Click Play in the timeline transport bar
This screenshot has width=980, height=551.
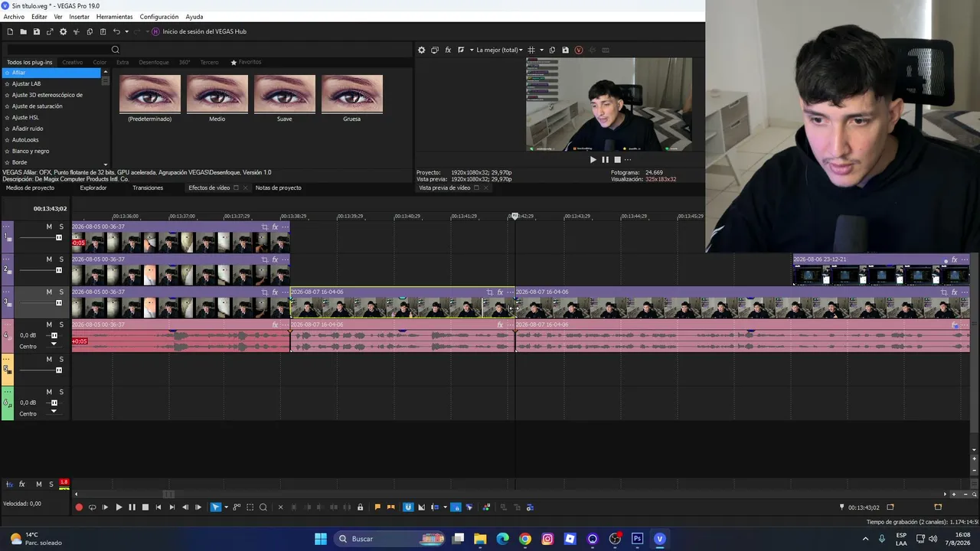click(119, 507)
